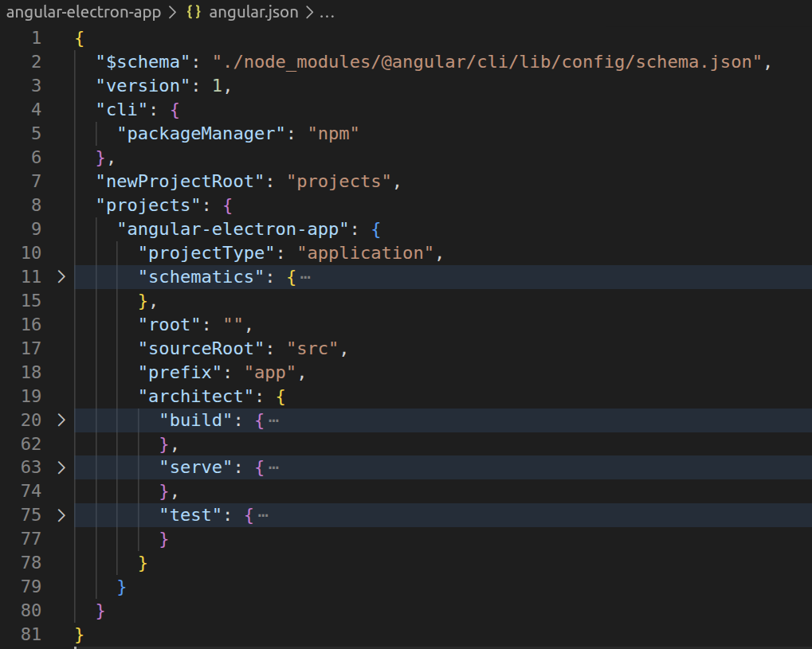This screenshot has width=812, height=649.
Task: Open angular-electron-app breadcrumb folder
Action: tap(84, 12)
